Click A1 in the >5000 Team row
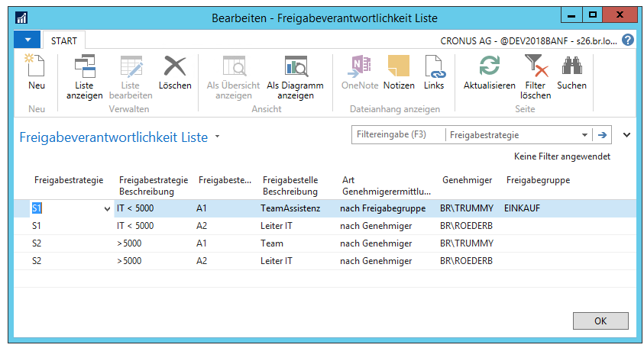Image resolution: width=644 pixels, height=348 pixels. [201, 243]
